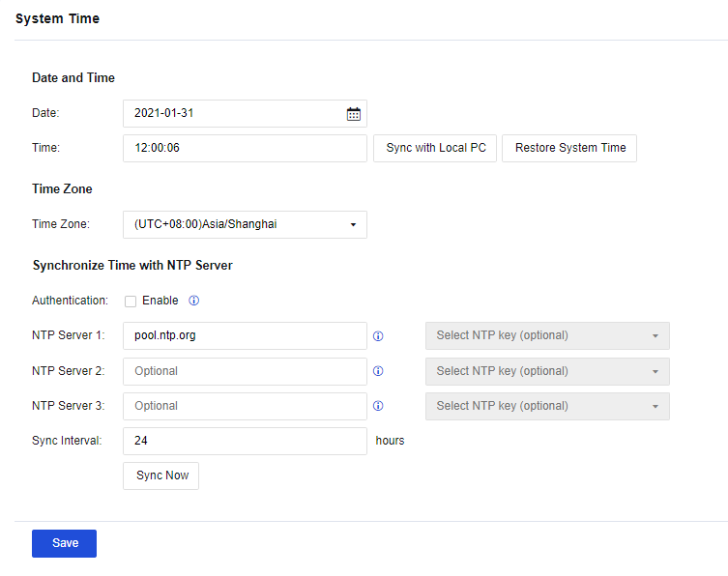Click info icon beside NTP Server 1
The width and height of the screenshot is (728, 576).
378,336
